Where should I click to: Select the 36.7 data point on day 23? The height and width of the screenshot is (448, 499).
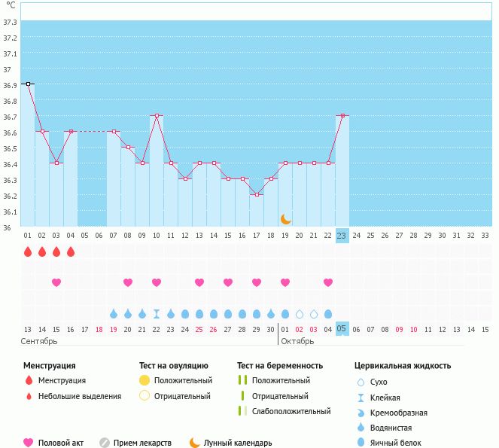pyautogui.click(x=342, y=116)
